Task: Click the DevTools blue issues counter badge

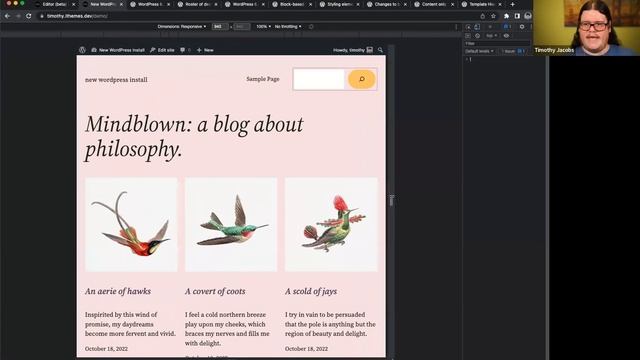Action: pos(507,27)
